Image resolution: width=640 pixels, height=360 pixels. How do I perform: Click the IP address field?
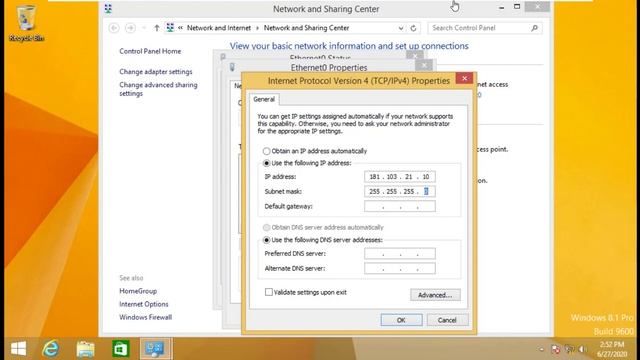coord(400,177)
